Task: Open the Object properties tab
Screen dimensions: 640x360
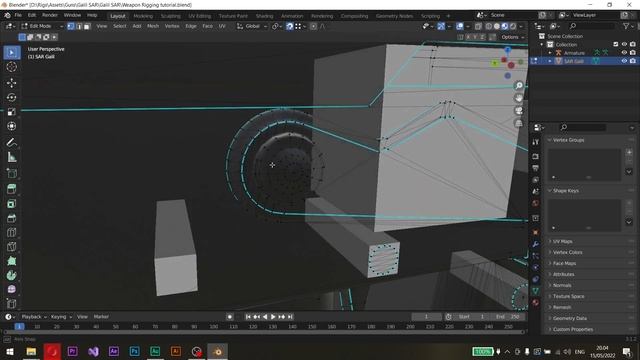Action: [536, 232]
